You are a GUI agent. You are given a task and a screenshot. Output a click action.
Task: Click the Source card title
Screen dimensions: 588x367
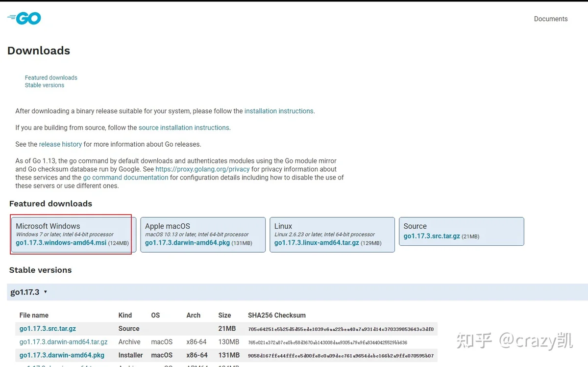415,226
